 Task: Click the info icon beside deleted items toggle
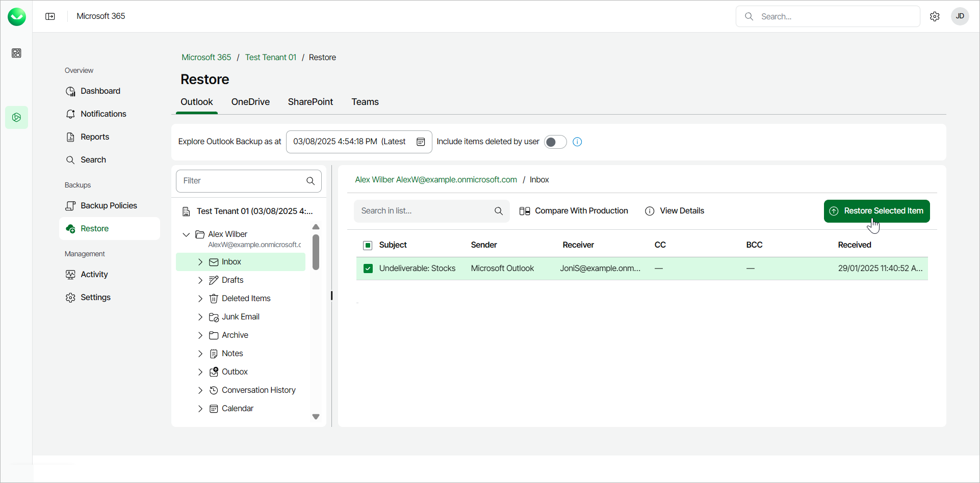(x=577, y=142)
